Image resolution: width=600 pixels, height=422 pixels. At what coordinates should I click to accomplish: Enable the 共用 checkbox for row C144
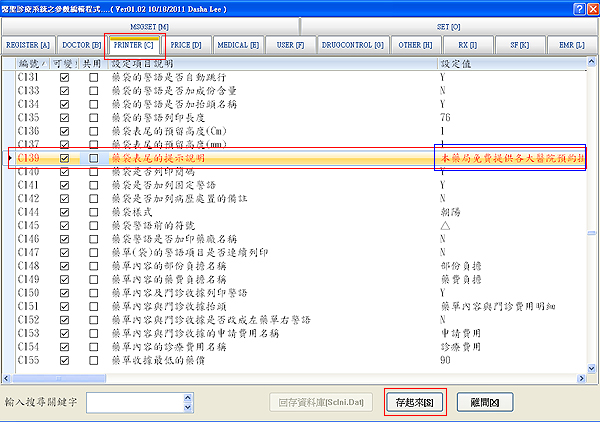pos(93,213)
